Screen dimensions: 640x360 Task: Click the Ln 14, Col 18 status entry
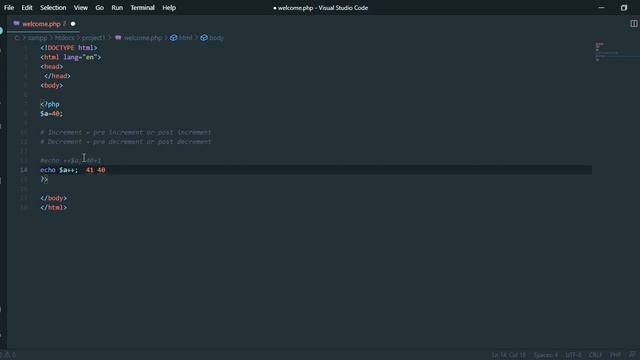(x=509, y=355)
